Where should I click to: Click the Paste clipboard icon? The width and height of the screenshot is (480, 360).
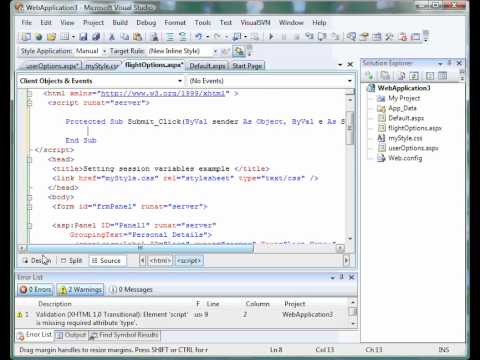click(x=137, y=37)
